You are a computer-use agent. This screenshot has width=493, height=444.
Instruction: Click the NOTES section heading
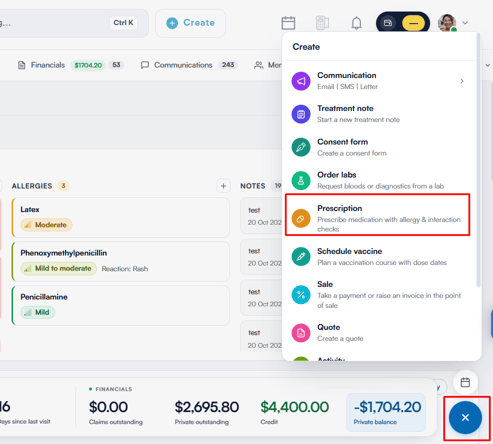click(x=253, y=186)
